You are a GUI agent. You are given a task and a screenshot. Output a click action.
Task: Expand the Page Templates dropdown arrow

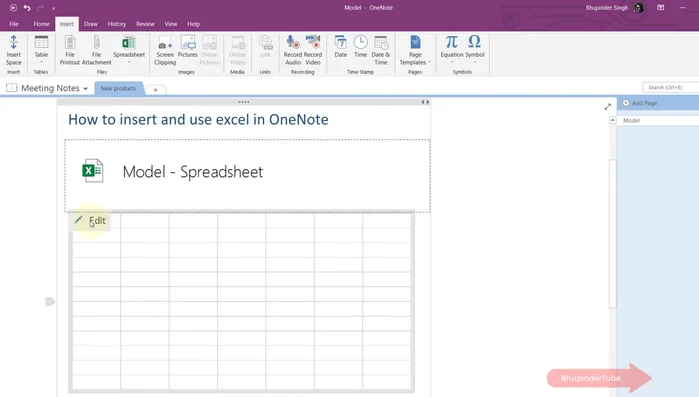pos(429,62)
